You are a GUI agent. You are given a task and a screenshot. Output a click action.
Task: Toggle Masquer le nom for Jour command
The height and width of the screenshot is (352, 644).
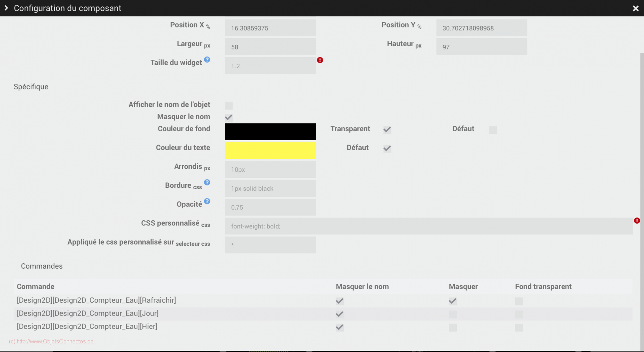click(x=340, y=314)
